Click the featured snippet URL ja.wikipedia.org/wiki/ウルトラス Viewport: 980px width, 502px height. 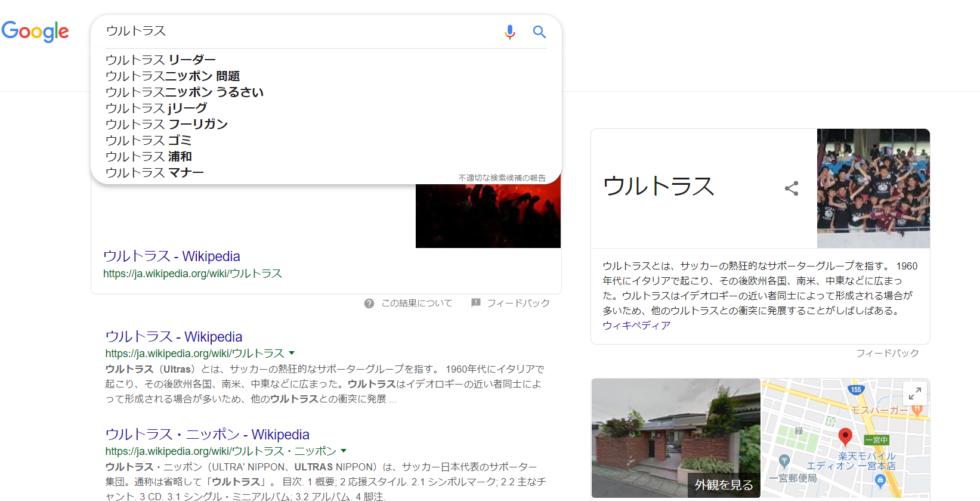193,274
